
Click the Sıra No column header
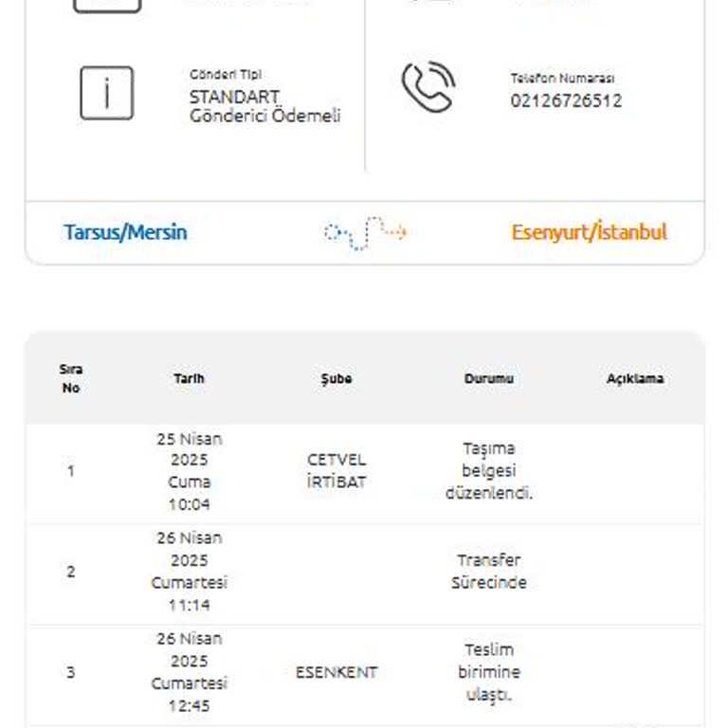coord(71,378)
